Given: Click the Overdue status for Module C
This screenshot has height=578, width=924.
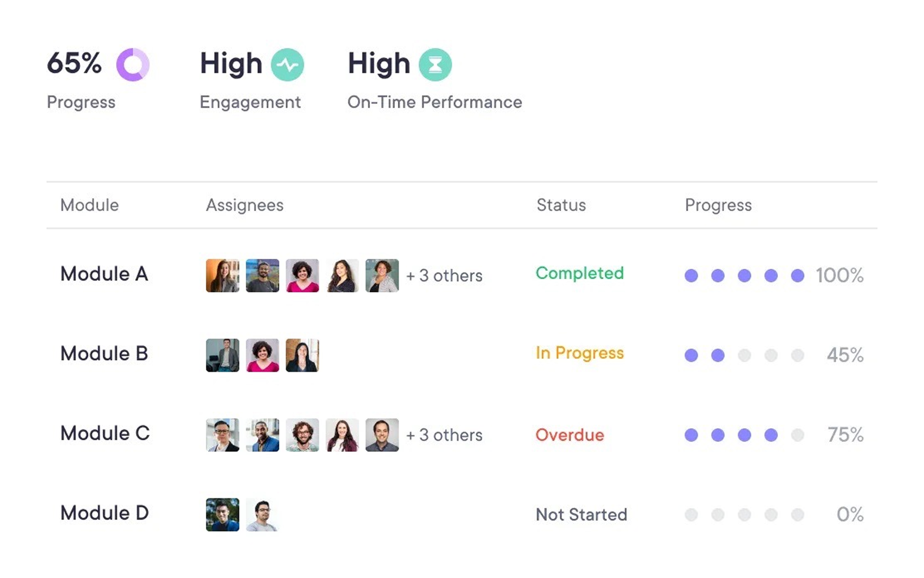Looking at the screenshot, I should pyautogui.click(x=570, y=435).
